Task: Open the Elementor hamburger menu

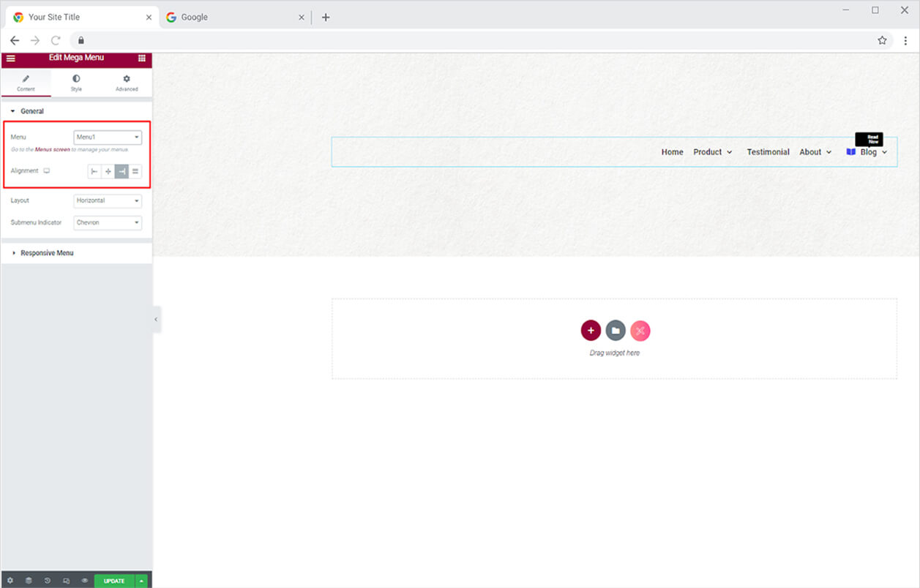Action: [10, 58]
